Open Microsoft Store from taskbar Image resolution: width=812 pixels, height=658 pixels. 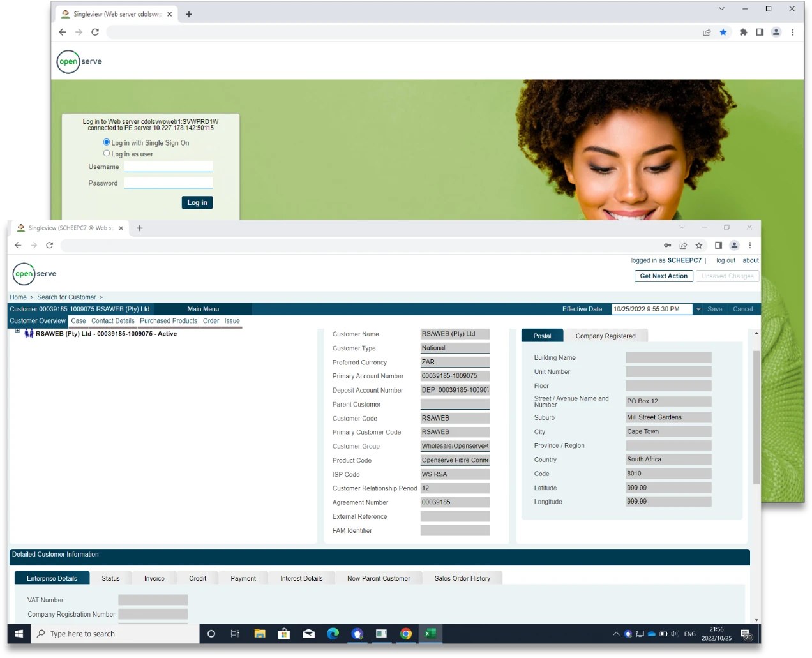tap(284, 634)
